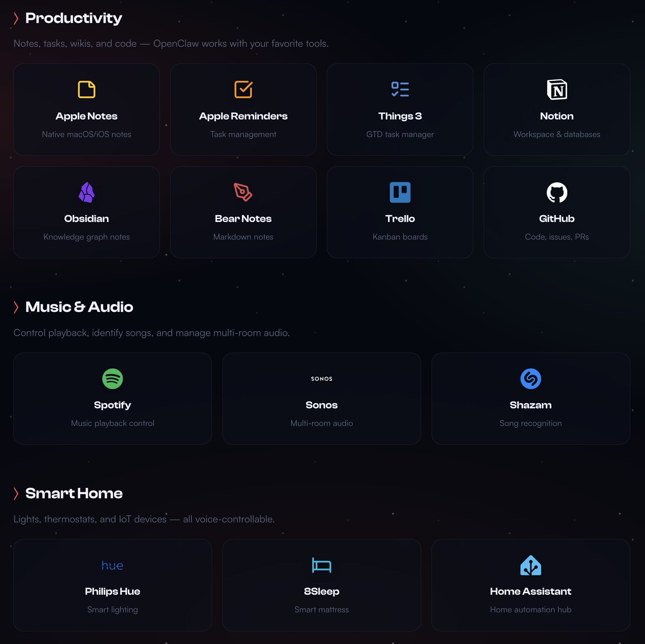Screen dimensions: 645x644
Task: Click the Philips hue wordmark logo
Action: coord(113,566)
